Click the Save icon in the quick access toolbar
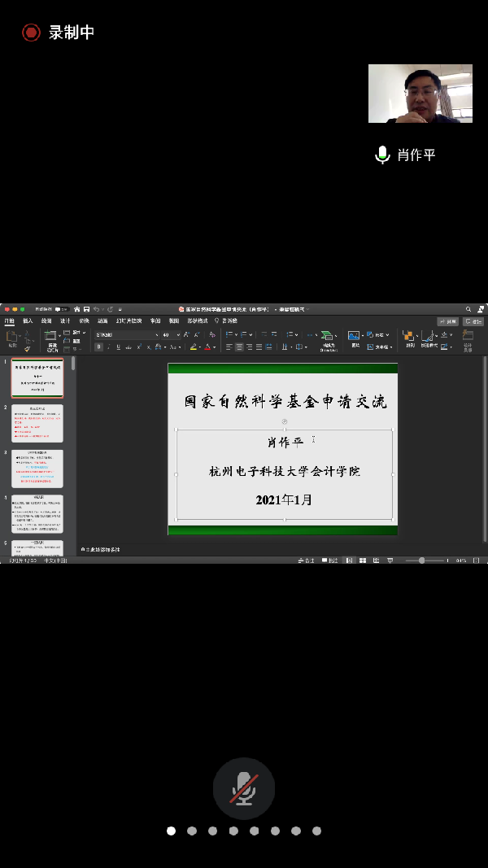 click(x=86, y=309)
